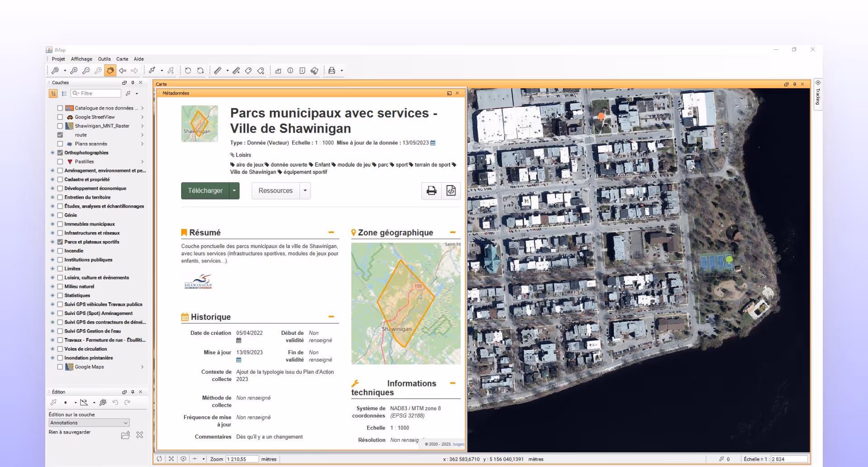Enable the Incendie layer group
Screen dimensions: 868x467
(60, 251)
